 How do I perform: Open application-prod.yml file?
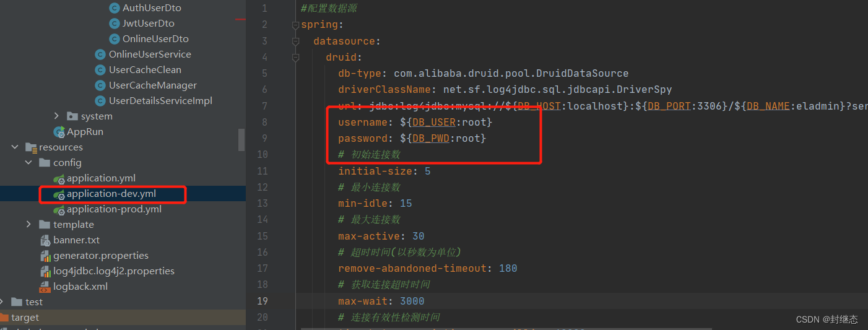click(114, 209)
